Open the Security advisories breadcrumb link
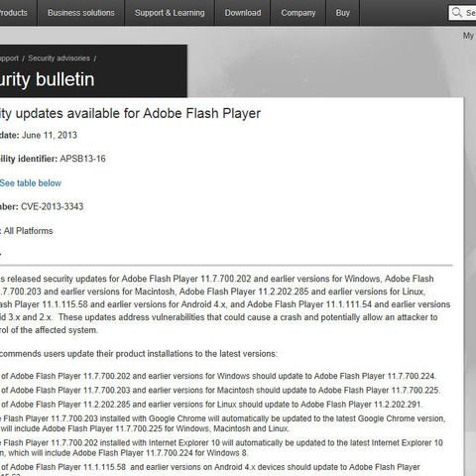476x476 pixels. click(59, 59)
